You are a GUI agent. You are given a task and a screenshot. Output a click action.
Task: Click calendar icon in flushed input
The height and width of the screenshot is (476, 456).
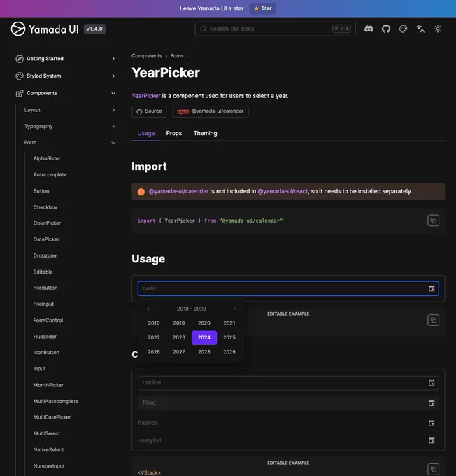[432, 423]
